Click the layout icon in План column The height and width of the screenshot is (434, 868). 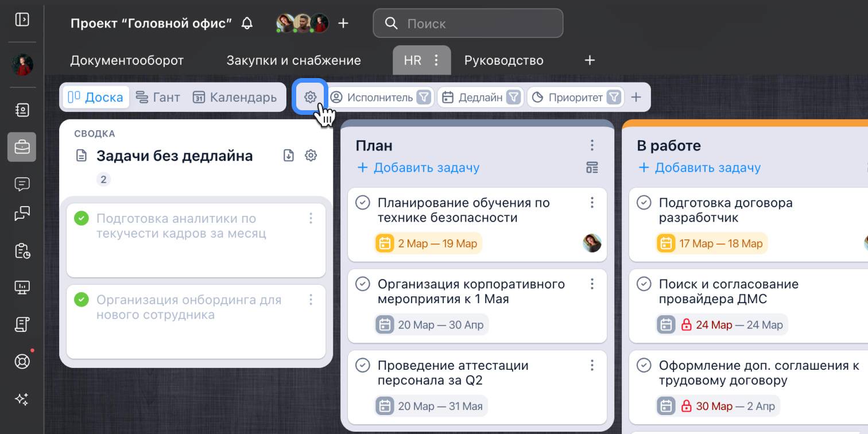(x=592, y=168)
